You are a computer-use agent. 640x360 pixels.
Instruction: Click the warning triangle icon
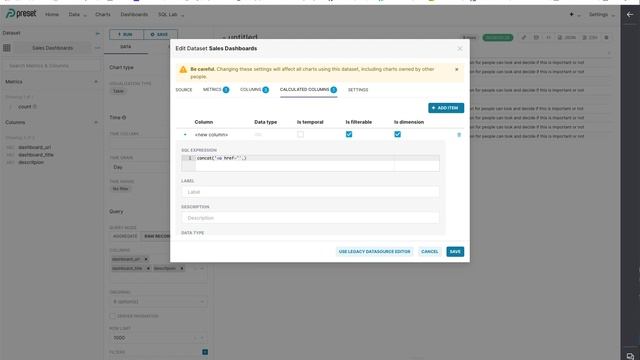click(183, 70)
